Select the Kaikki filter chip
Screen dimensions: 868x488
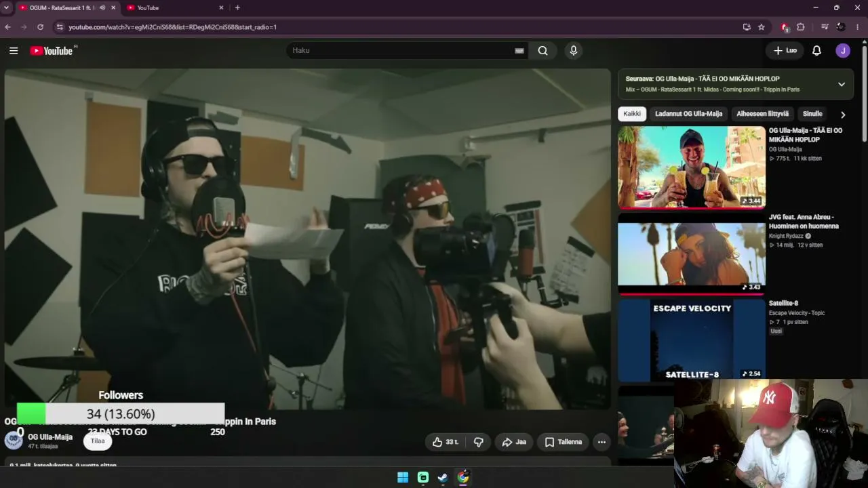click(632, 114)
